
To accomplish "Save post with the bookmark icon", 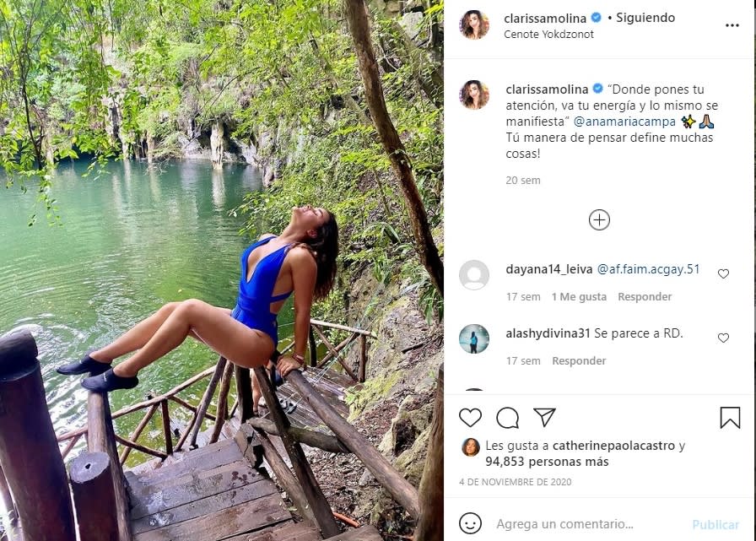I will coord(730,418).
